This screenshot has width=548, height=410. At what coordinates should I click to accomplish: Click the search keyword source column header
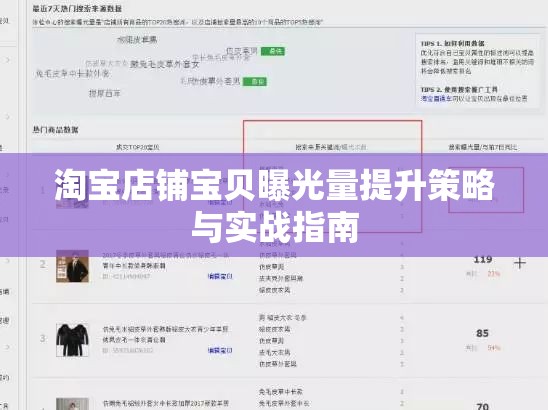tap(331, 147)
